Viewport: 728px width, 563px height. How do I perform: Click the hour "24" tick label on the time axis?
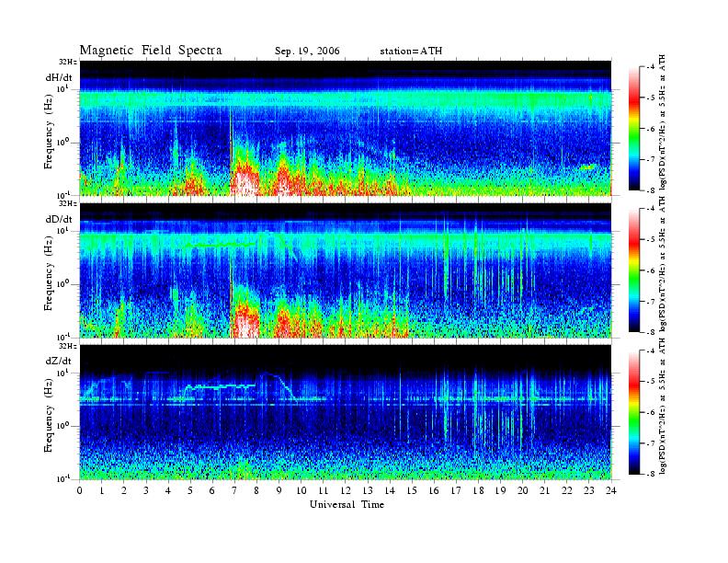click(x=611, y=490)
